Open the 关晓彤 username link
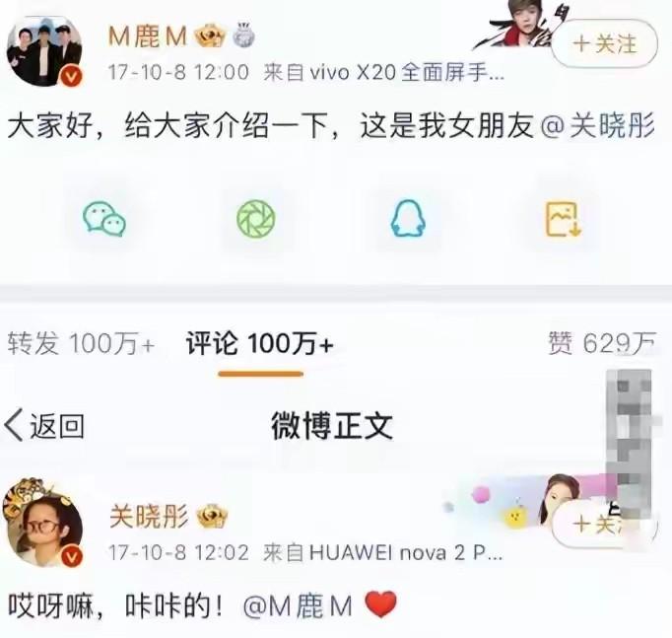This screenshot has width=672, height=638. [x=149, y=516]
